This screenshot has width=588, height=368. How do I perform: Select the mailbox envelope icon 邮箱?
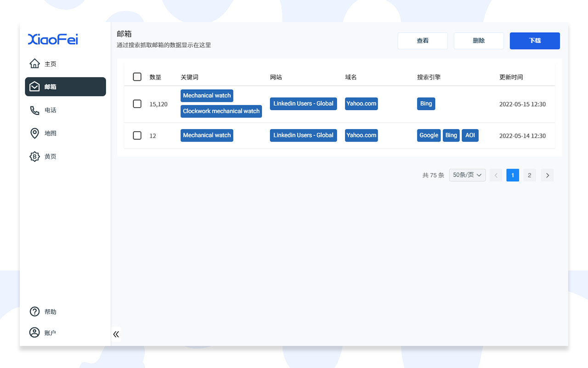pyautogui.click(x=34, y=86)
